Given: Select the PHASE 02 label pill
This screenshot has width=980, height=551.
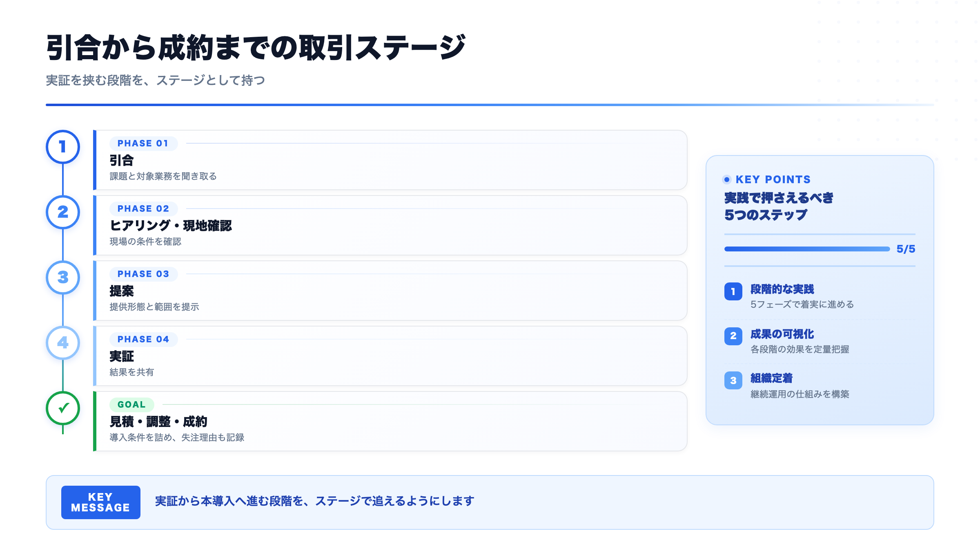Looking at the screenshot, I should pyautogui.click(x=143, y=209).
